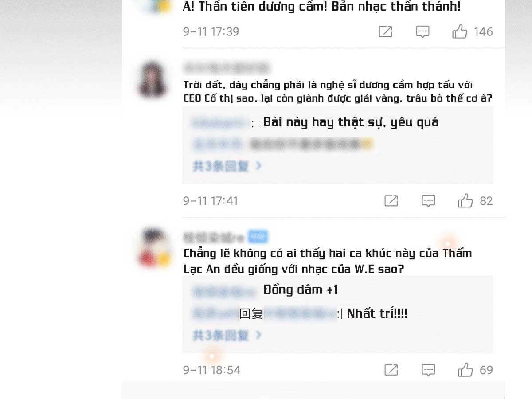Open avatar of the 18:54 commenter
The image size is (532, 399).
point(153,248)
